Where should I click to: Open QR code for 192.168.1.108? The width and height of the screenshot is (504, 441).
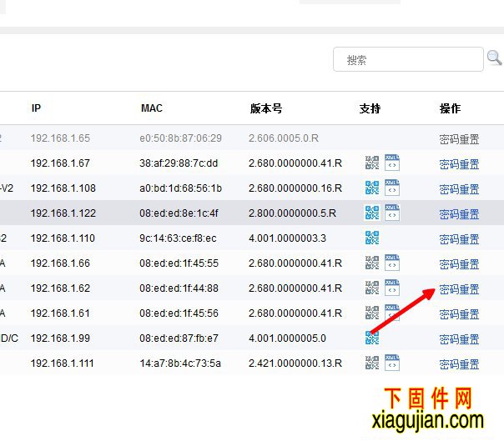coord(372,188)
